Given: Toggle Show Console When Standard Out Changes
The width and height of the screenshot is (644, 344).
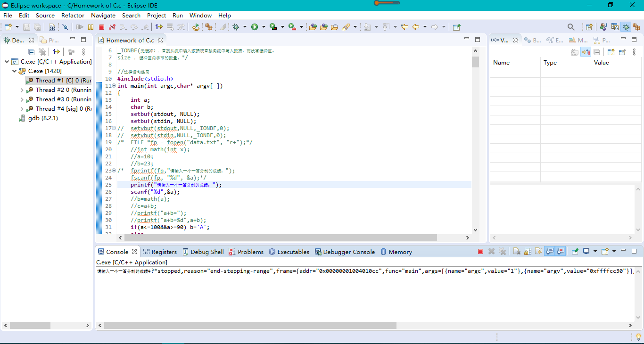Looking at the screenshot, I should click(550, 252).
